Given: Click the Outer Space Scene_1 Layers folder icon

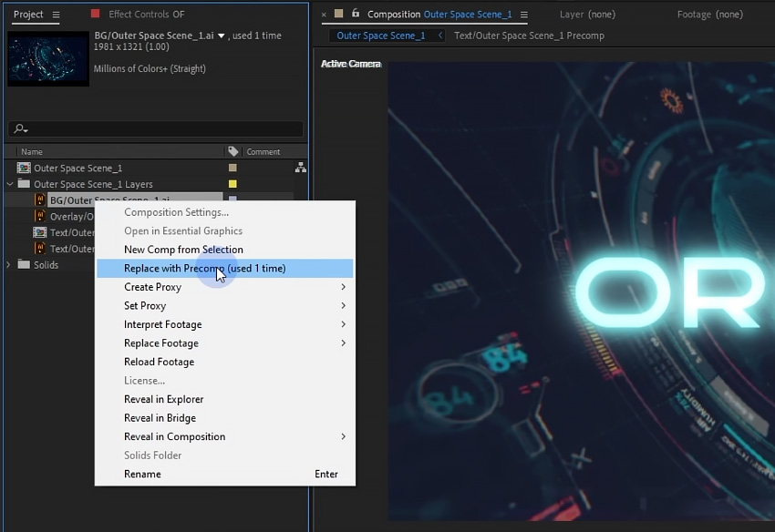Looking at the screenshot, I should 24,184.
